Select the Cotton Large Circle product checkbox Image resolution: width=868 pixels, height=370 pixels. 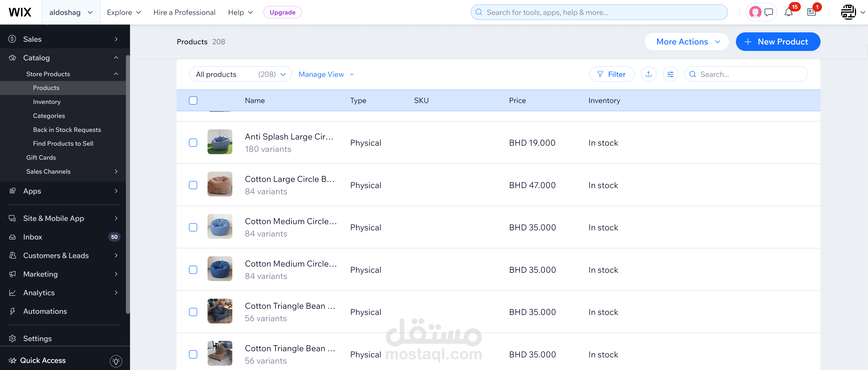click(193, 185)
